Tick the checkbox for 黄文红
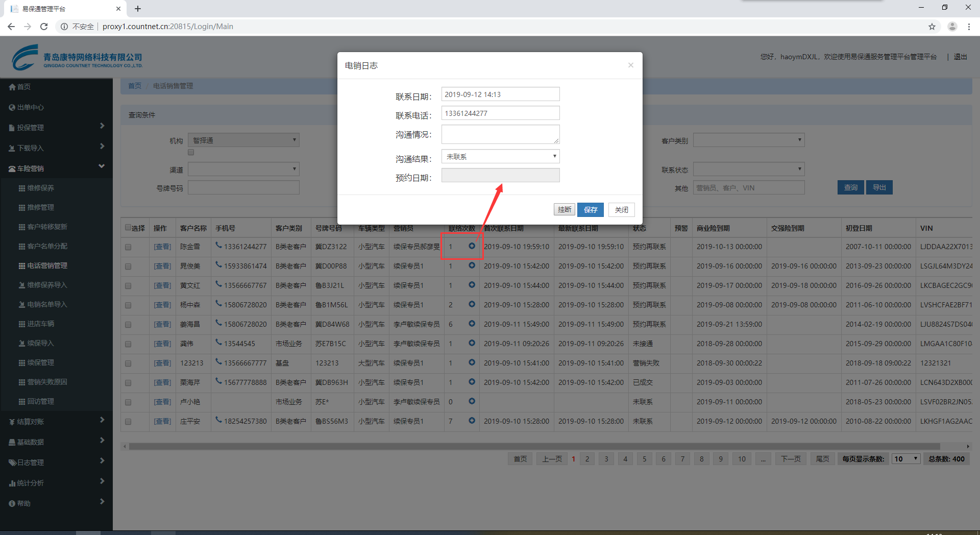The width and height of the screenshot is (980, 535). click(128, 286)
